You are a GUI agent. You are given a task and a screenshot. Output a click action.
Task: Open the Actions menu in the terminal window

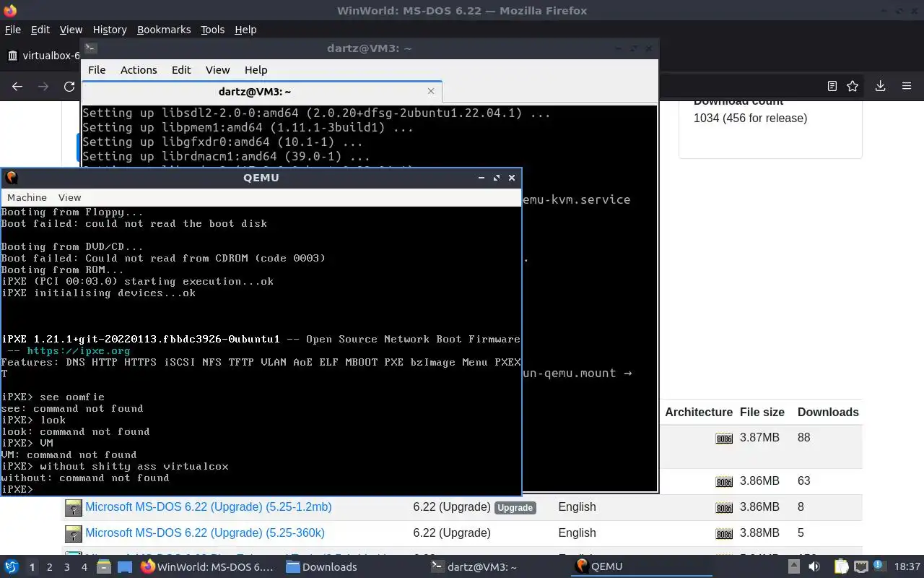point(139,70)
